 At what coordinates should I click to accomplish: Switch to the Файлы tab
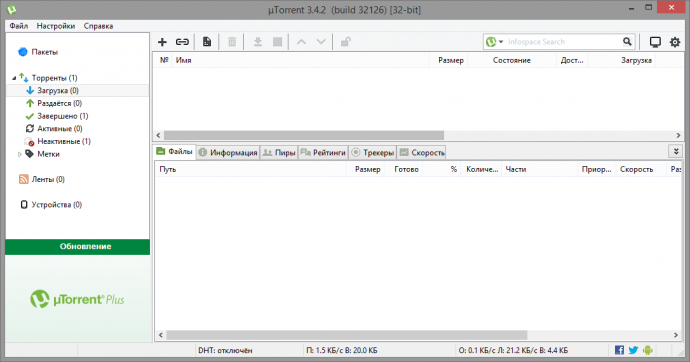tap(175, 151)
